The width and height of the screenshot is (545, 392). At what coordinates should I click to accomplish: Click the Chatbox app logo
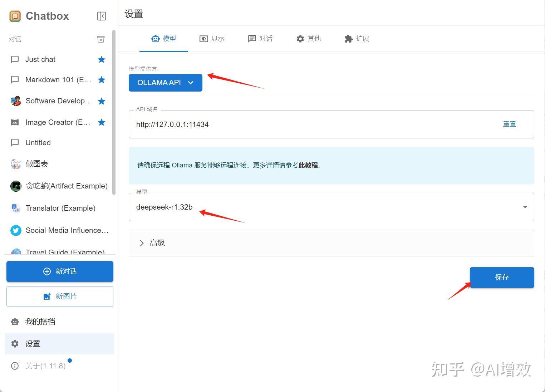tap(15, 16)
